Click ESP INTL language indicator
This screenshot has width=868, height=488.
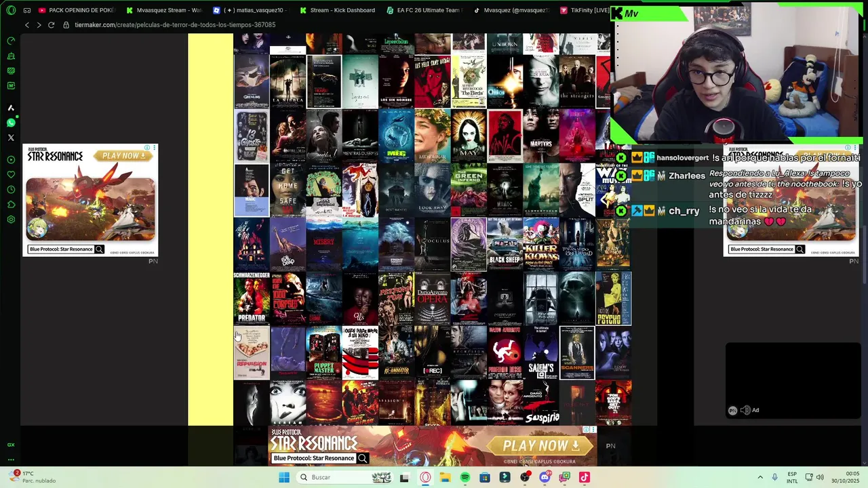792,477
